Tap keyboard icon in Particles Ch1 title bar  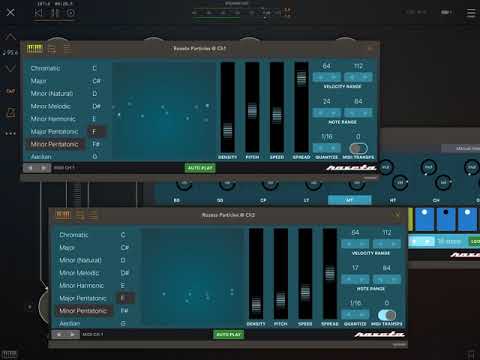click(35, 49)
